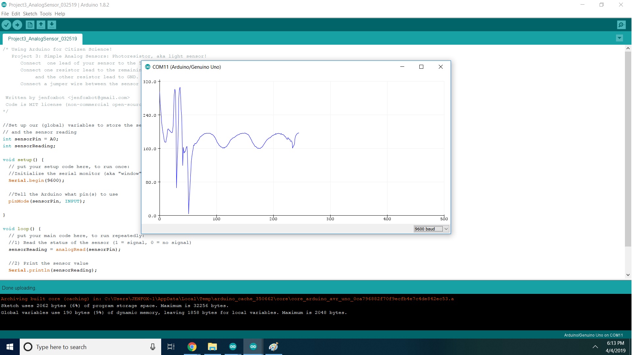Click the Windows Start button
Viewport: 644px width, 355px height.
coord(10,347)
